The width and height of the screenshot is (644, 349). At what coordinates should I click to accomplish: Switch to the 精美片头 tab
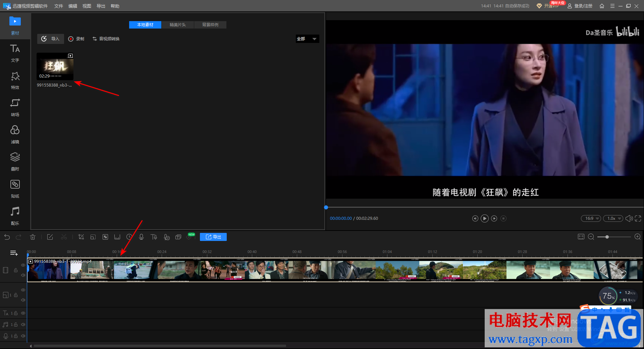pyautogui.click(x=178, y=25)
